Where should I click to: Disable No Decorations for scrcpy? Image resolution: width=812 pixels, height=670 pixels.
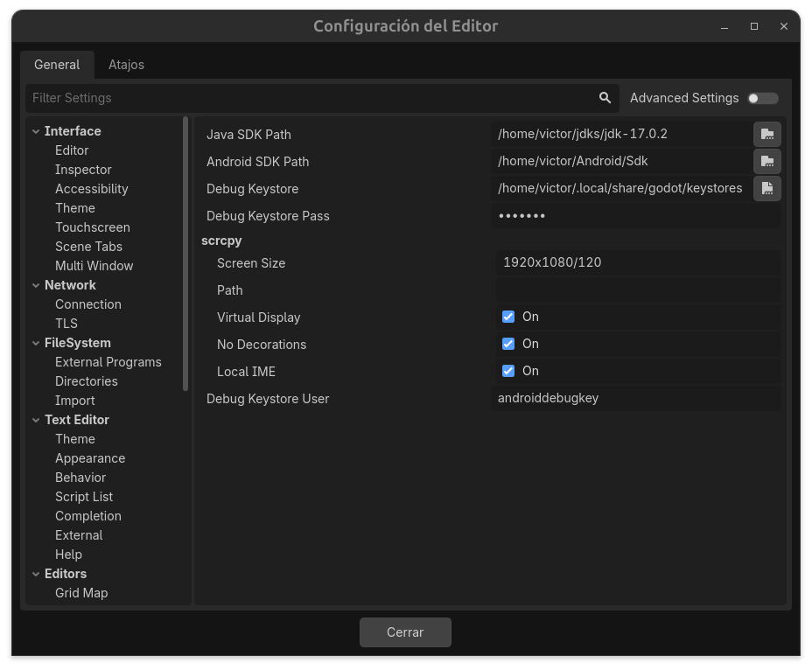click(507, 344)
